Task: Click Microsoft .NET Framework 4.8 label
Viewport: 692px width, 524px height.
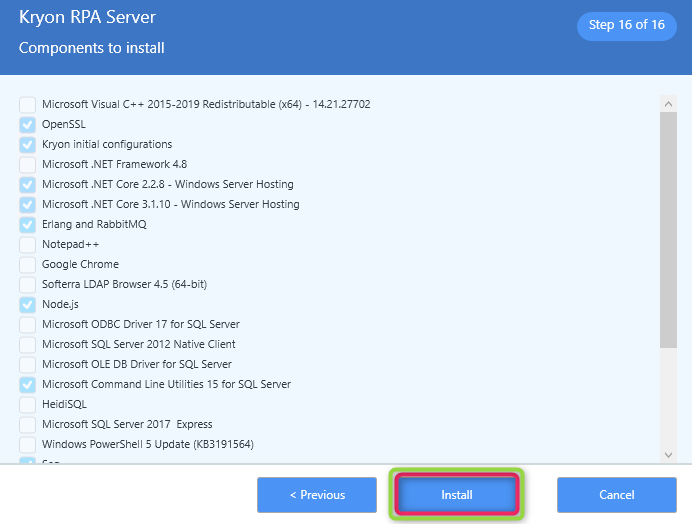Action: [114, 164]
